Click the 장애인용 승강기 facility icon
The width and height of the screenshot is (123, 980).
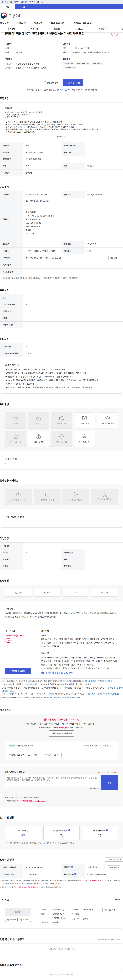(x=47, y=496)
